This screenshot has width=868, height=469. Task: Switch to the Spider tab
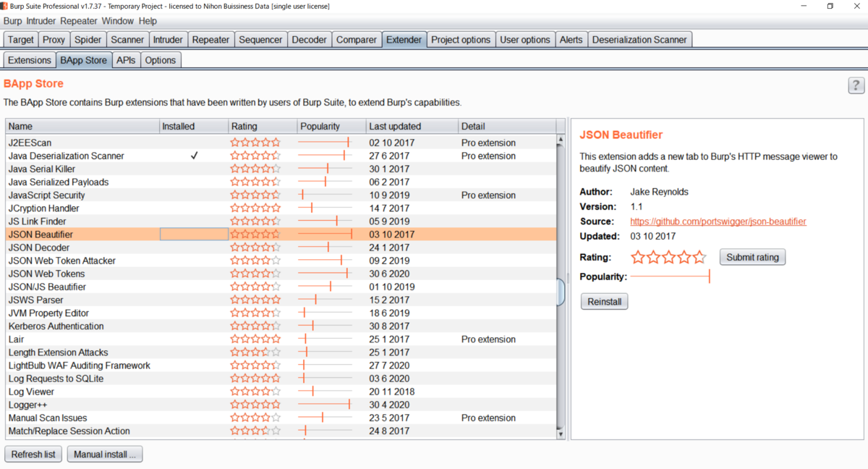(88, 40)
